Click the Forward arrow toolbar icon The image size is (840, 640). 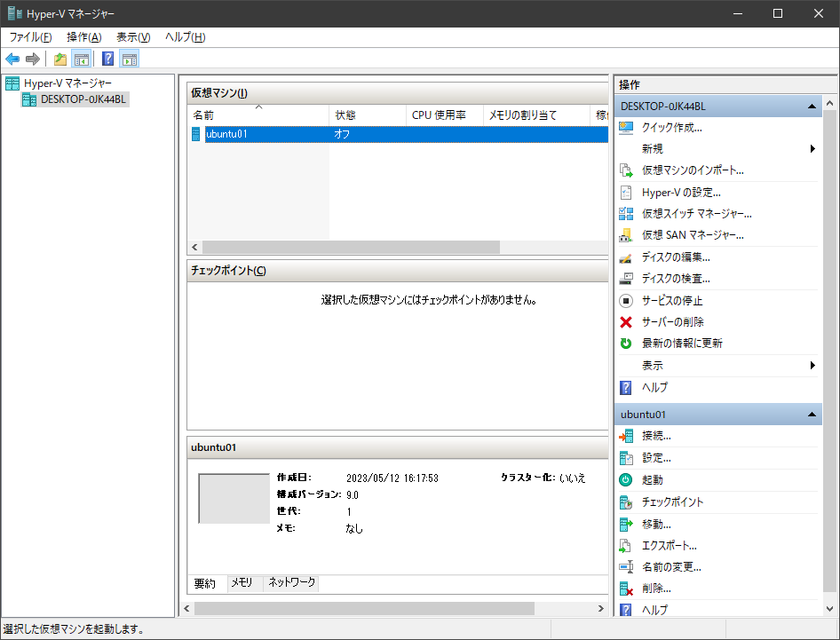point(33,59)
